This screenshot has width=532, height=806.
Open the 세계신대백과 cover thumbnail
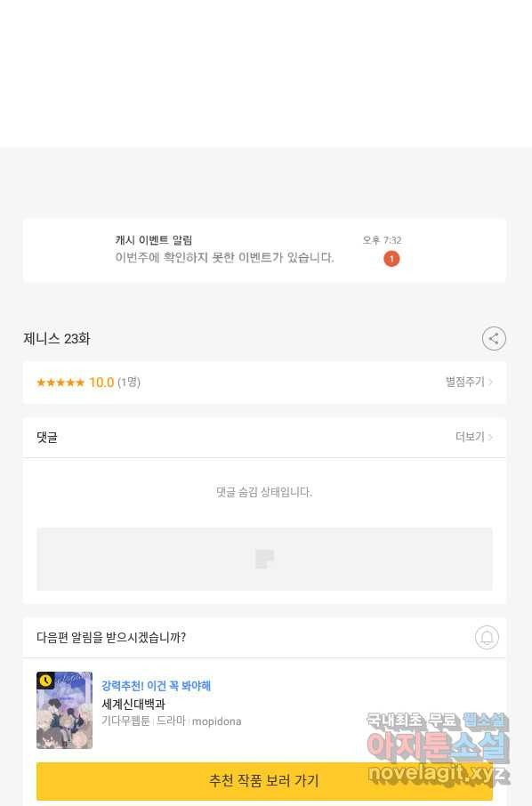tap(64, 710)
